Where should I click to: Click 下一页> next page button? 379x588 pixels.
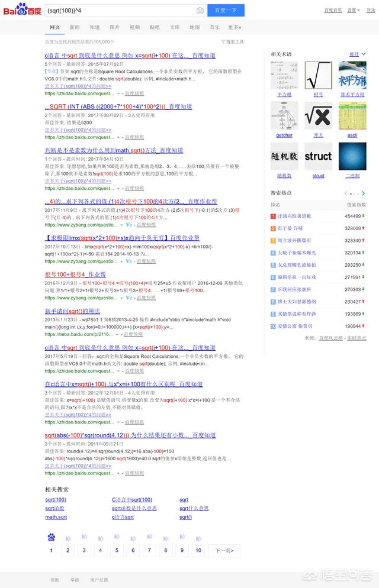pos(224,551)
